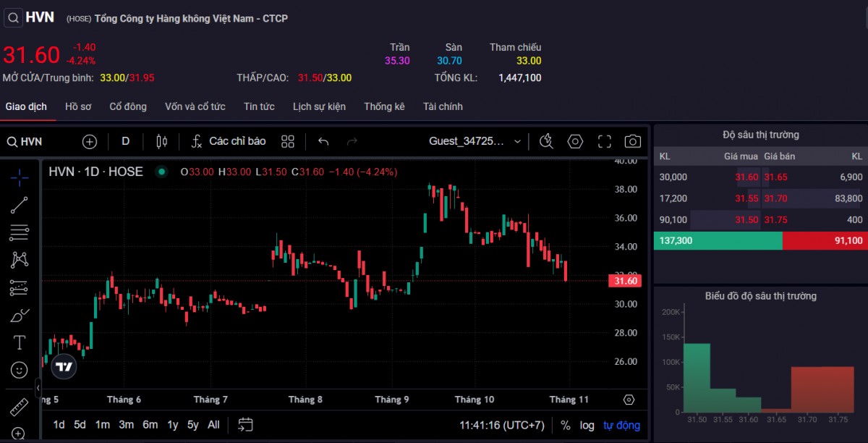Collapse the drawing toolbar with side arrow

38,388
